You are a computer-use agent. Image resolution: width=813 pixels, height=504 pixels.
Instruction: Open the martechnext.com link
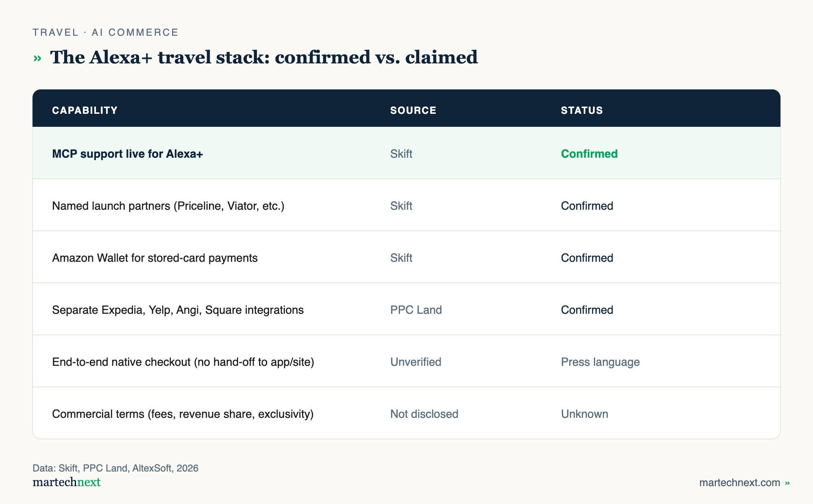[x=739, y=482]
